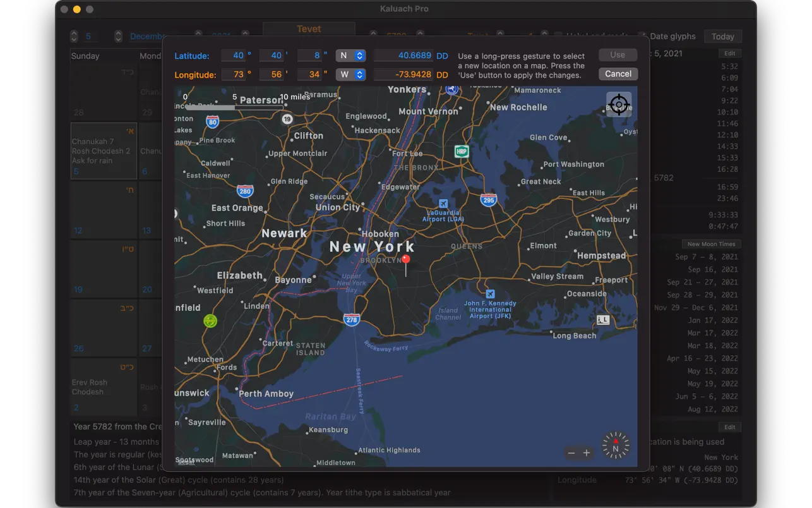
Task: Click the Interstate 295 shield
Action: pyautogui.click(x=488, y=200)
